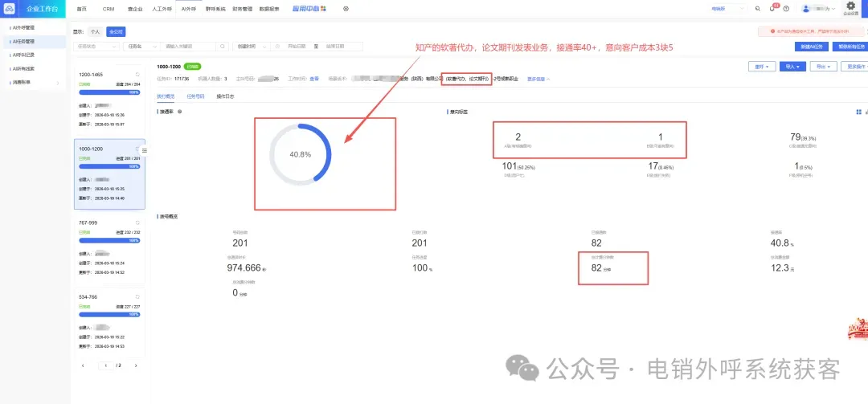Open the 更多操作 dropdown button
Screen dimensions: 868x404
click(x=854, y=67)
